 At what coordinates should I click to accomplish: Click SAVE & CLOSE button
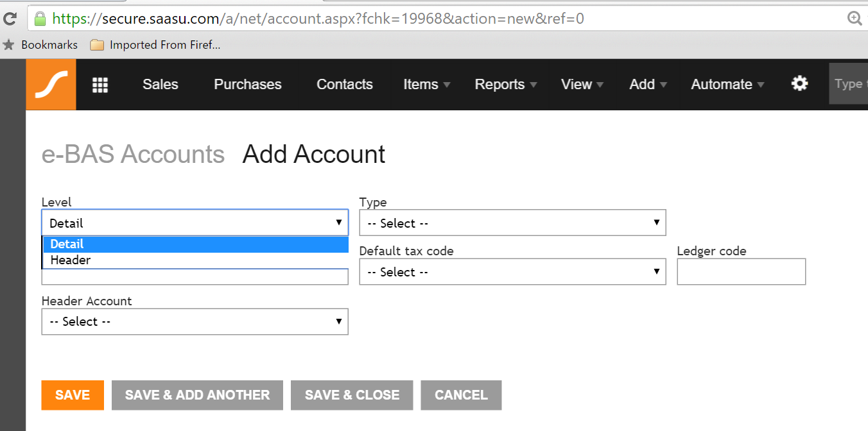(x=352, y=395)
